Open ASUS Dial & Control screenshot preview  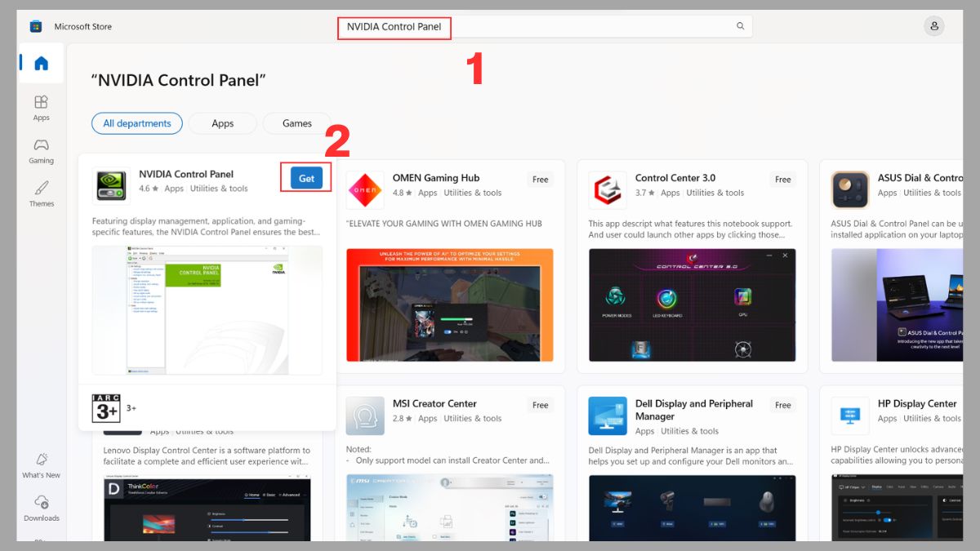point(897,304)
